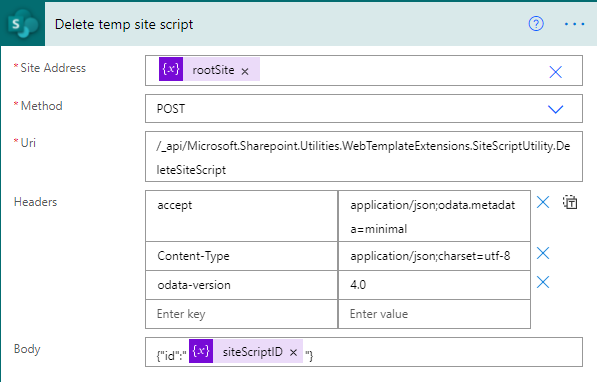Click the Enter key placeholder field
The width and height of the screenshot is (597, 382).
point(241,314)
